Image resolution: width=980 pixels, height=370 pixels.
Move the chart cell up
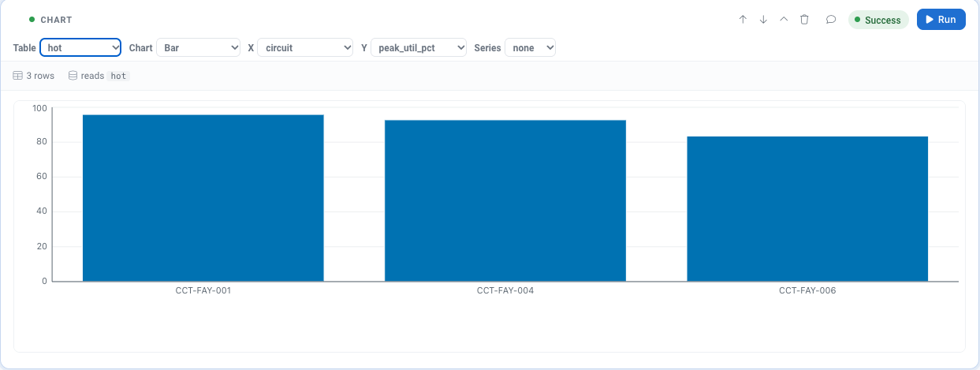(743, 20)
